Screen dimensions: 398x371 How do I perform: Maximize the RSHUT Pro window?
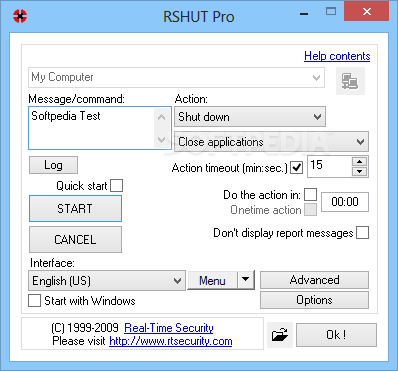331,12
